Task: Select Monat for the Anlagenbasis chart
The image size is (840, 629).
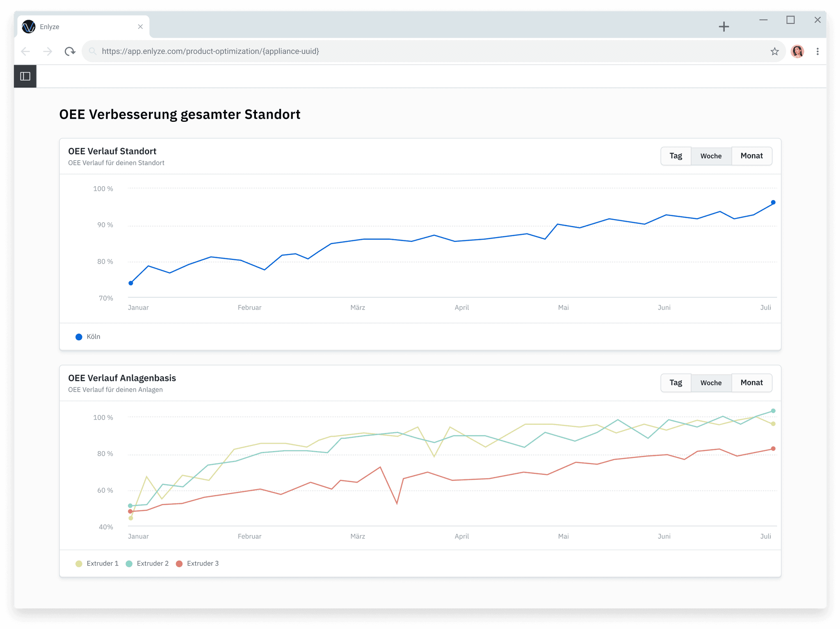Action: click(x=751, y=383)
